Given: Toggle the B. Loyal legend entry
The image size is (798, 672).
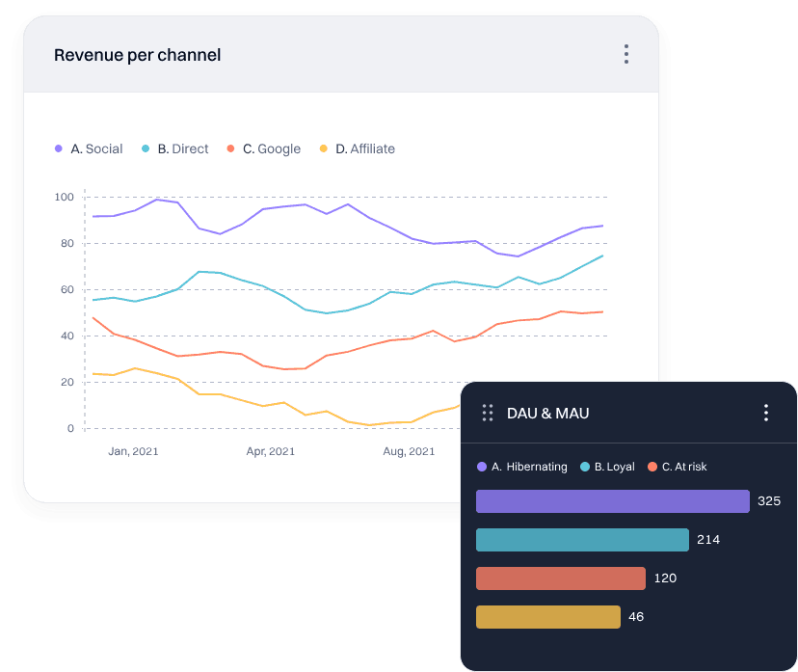Looking at the screenshot, I should [605, 467].
